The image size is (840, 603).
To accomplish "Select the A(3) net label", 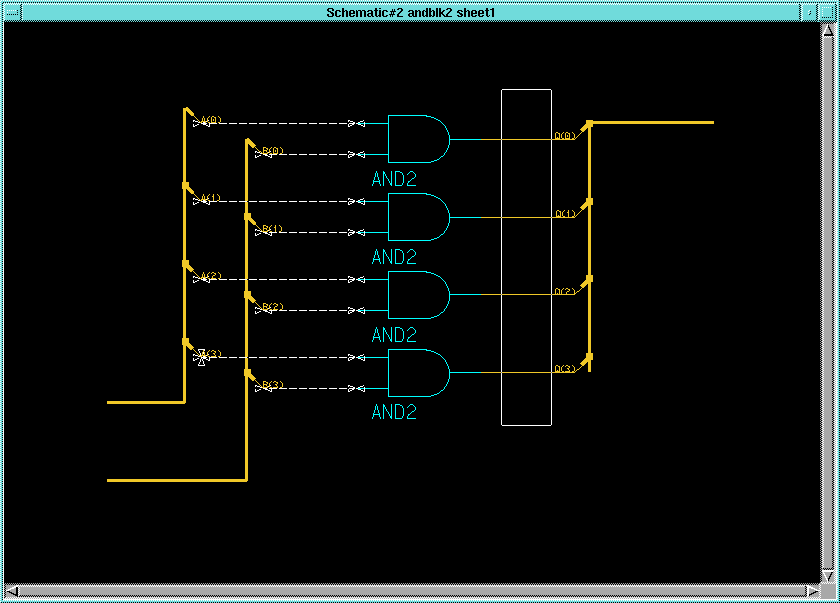I will coord(211,354).
